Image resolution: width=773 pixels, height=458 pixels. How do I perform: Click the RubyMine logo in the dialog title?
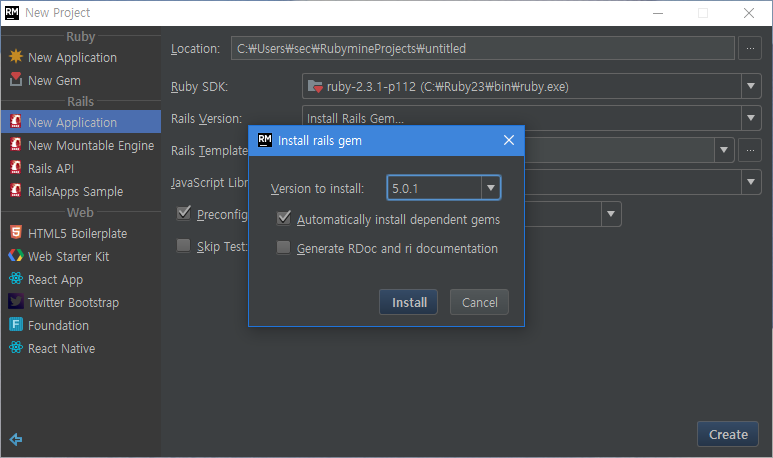click(265, 140)
